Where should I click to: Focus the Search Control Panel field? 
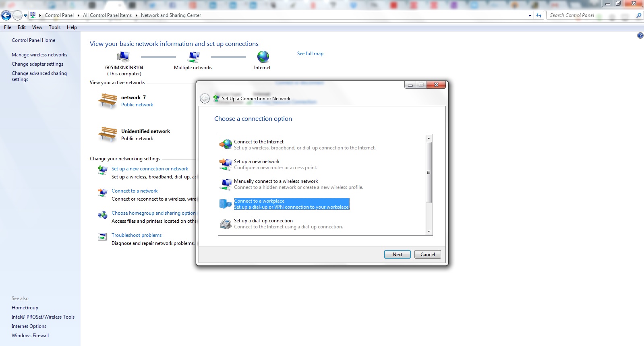(x=591, y=15)
